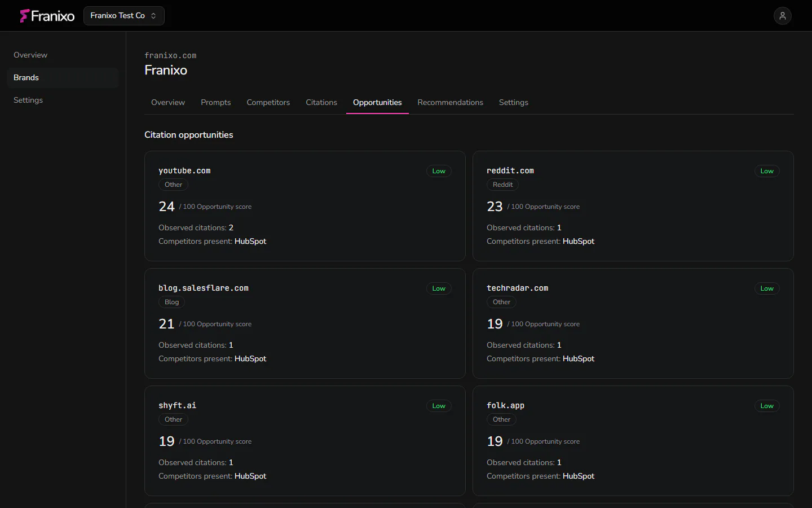Switch to the brand Overview tab
812x508 pixels.
168,102
